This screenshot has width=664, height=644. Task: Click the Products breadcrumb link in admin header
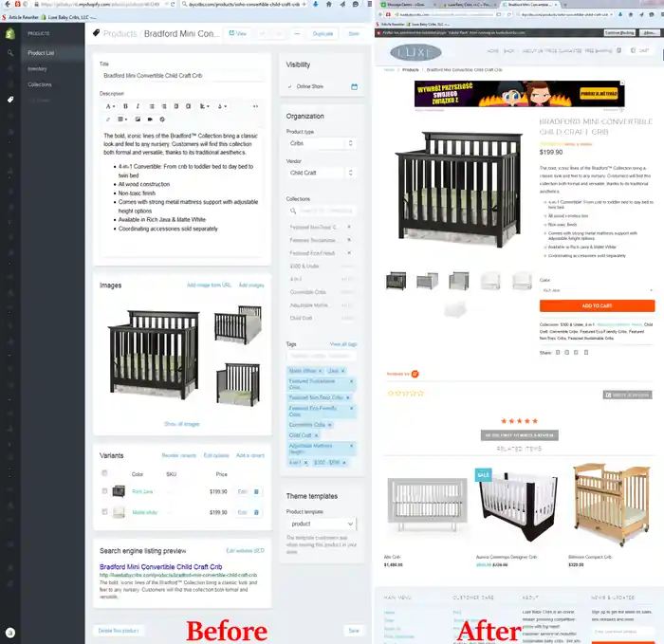[x=120, y=33]
